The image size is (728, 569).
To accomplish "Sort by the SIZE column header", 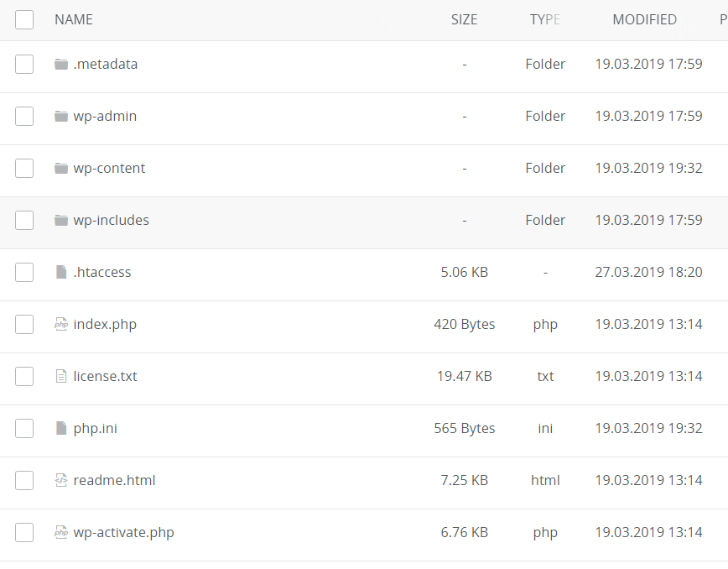I will pos(464,19).
